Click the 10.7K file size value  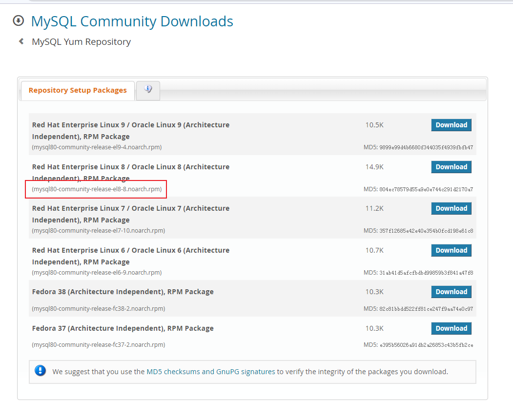point(374,250)
